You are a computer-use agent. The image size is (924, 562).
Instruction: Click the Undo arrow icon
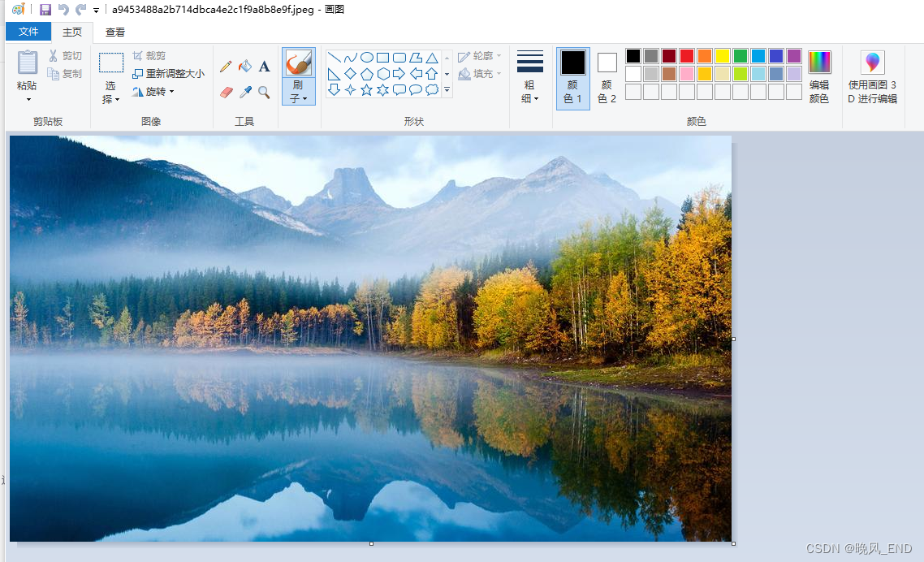(x=64, y=9)
